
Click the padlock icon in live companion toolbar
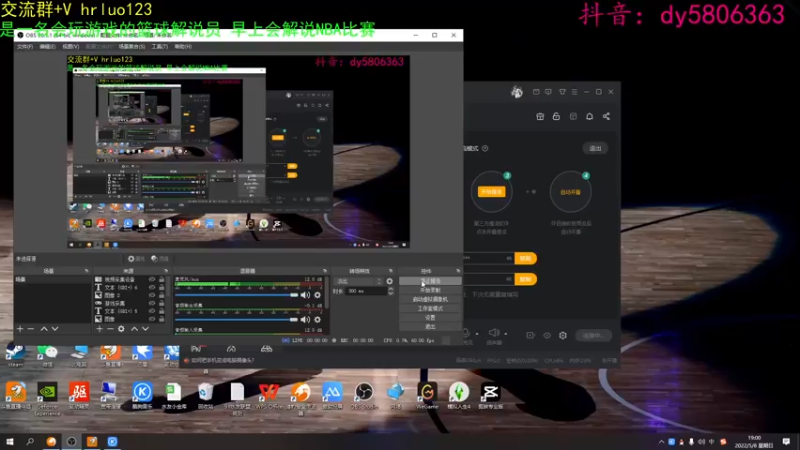(x=556, y=116)
